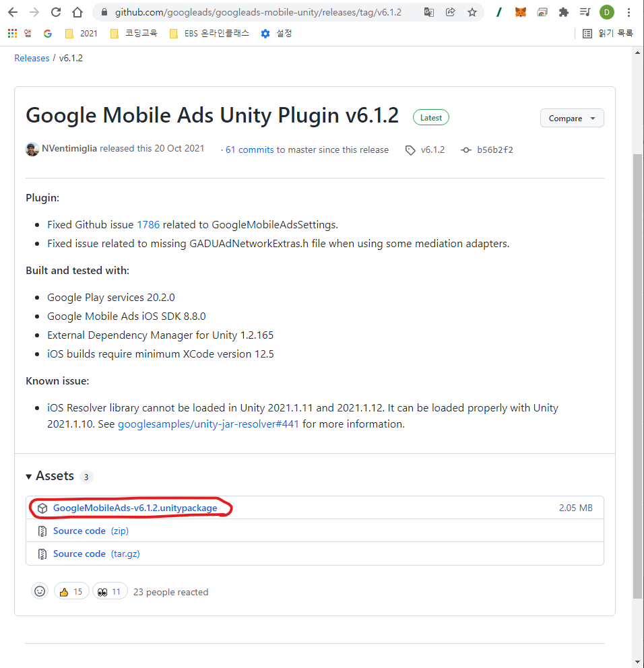
Task: Click the Latest release badge
Action: [431, 118]
